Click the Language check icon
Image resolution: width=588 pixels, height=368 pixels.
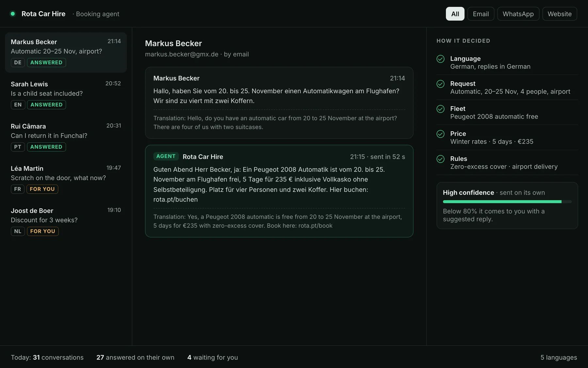(x=440, y=59)
